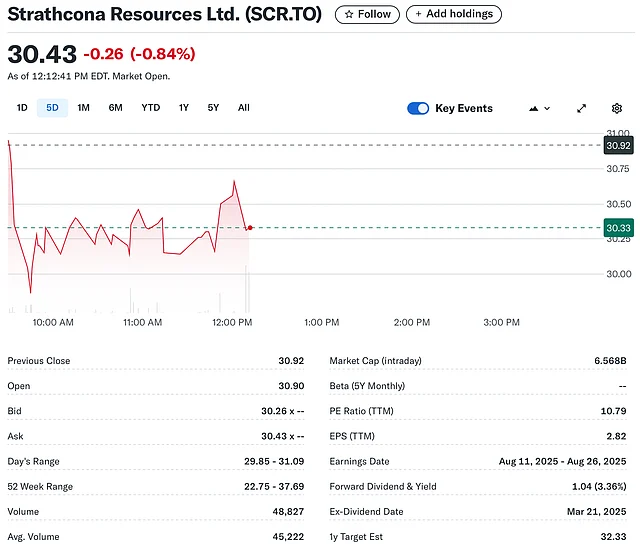
Task: Click the Strathcona Resources Ltd. (SCR.TO) title
Action: [164, 14]
